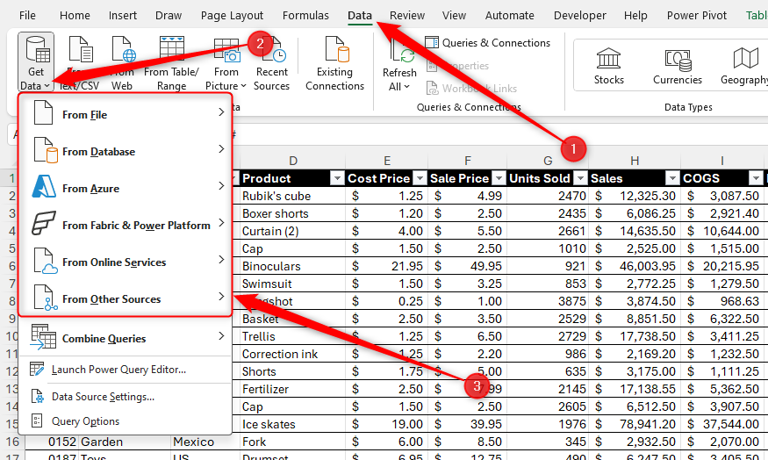Switch to the Automate tab
This screenshot has width=768, height=460.
pyautogui.click(x=509, y=15)
